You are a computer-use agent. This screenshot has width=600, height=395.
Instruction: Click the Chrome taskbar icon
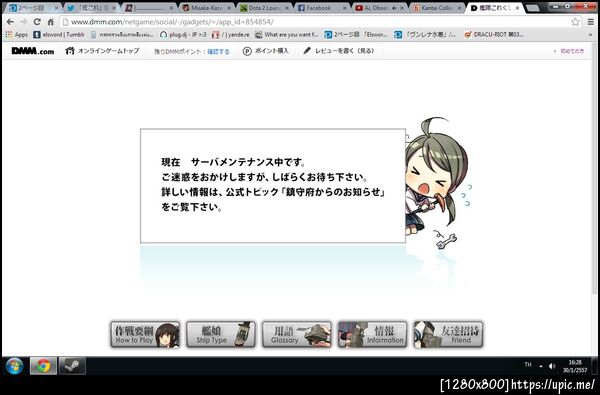[x=43, y=366]
